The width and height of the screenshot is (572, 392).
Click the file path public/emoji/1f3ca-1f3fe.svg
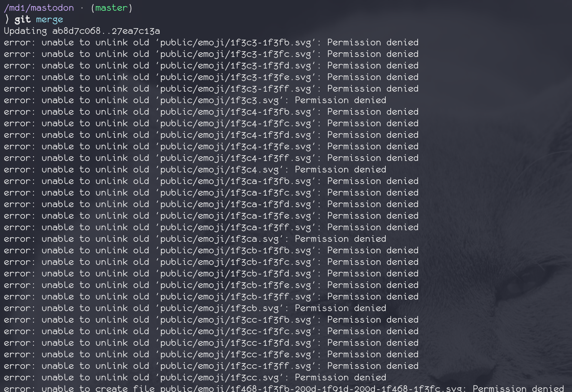236,216
